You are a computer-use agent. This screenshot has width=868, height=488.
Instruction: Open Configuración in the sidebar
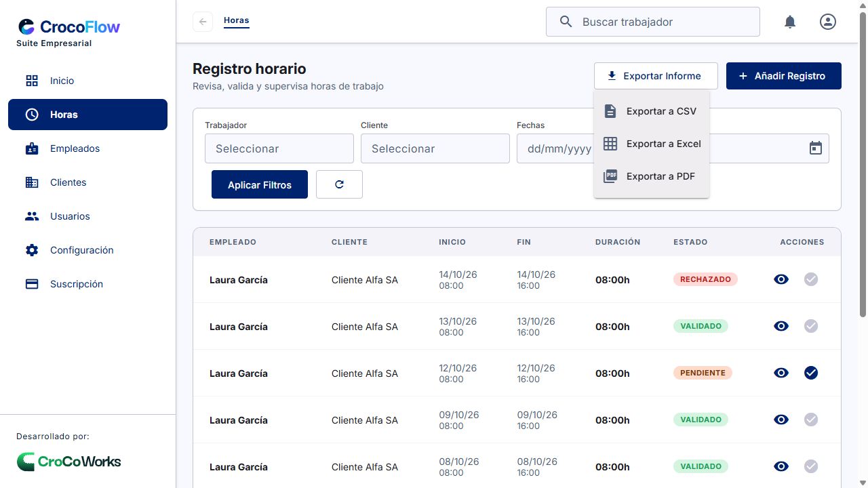pos(87,250)
